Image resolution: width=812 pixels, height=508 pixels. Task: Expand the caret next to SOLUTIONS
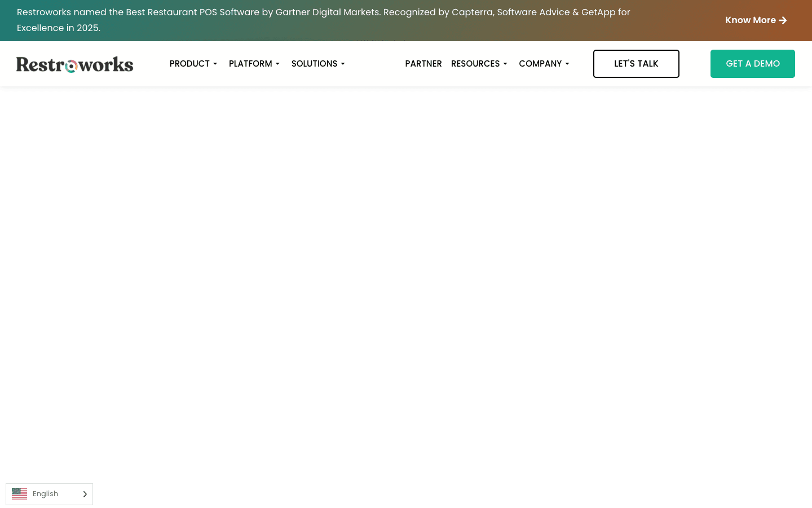tap(343, 64)
